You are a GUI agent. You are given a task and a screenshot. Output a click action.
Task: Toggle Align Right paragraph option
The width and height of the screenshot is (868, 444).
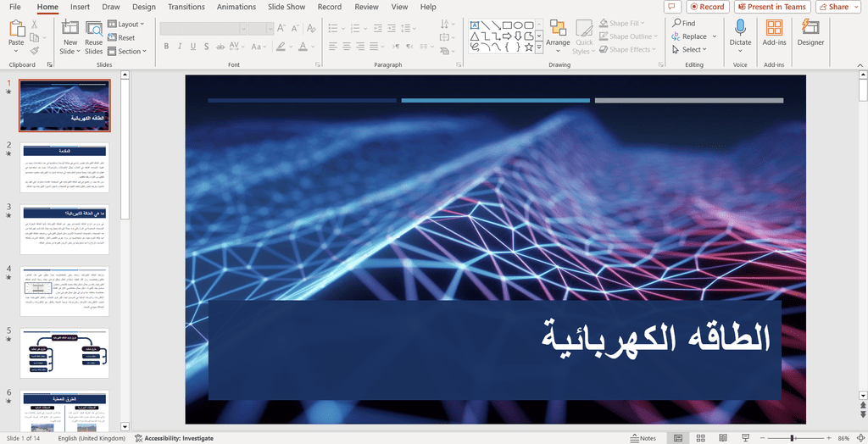(360, 47)
